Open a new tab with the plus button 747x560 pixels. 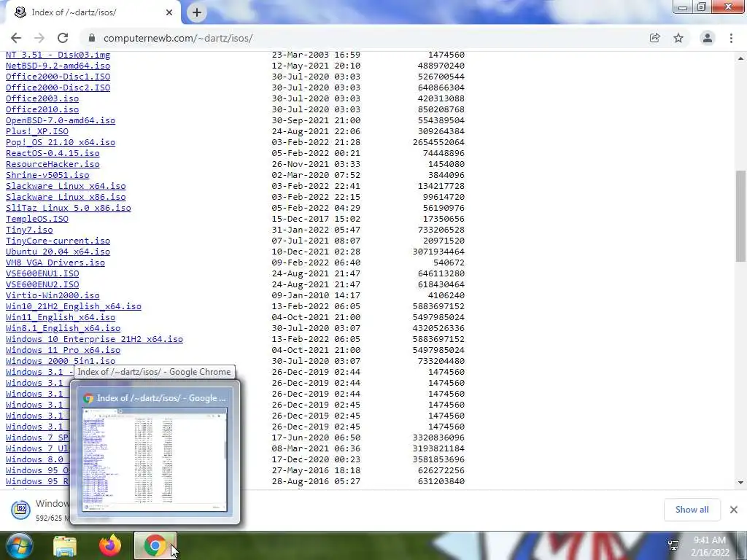[x=197, y=12]
